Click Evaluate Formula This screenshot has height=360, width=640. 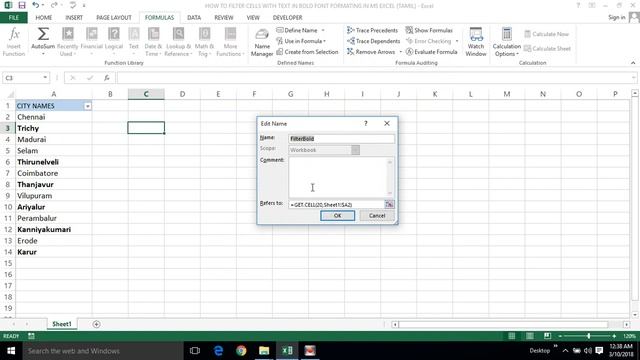(x=431, y=52)
